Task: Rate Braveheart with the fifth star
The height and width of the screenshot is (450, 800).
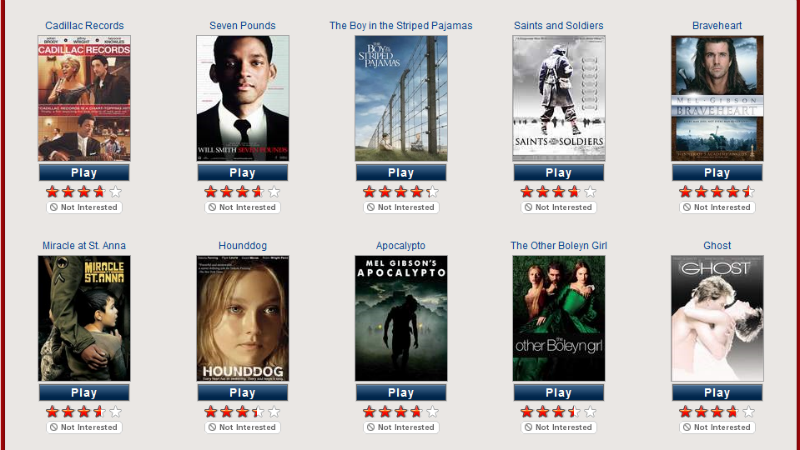Action: point(748,192)
